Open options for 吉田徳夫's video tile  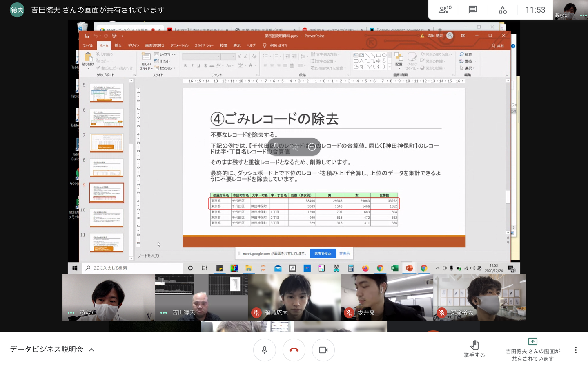(x=164, y=313)
